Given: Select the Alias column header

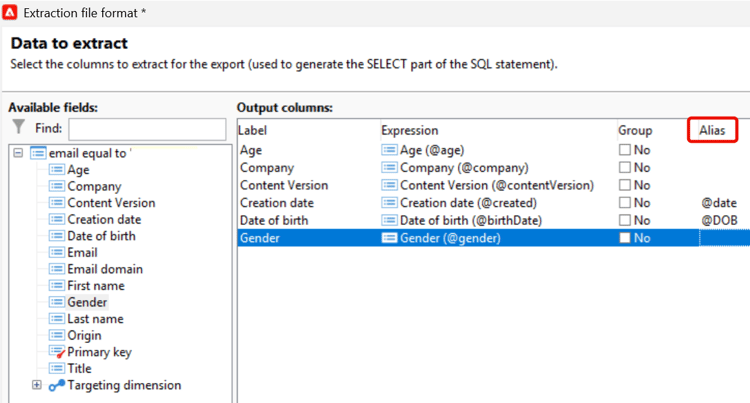Looking at the screenshot, I should click(x=712, y=130).
